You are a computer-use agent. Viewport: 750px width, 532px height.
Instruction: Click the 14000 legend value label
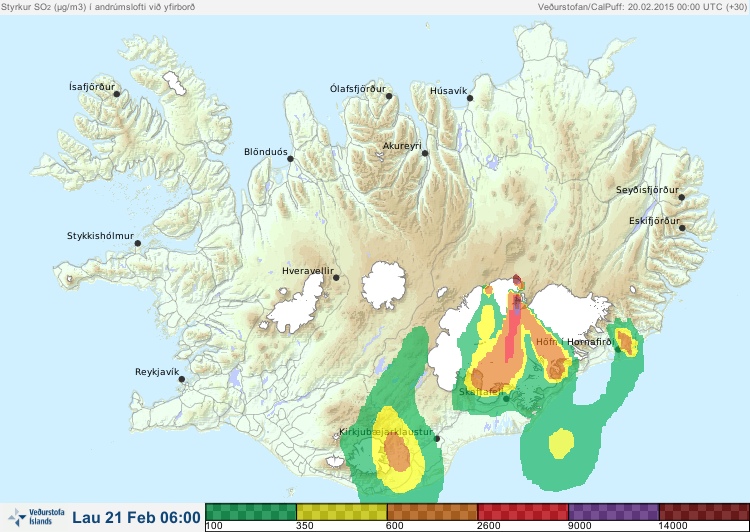click(x=672, y=526)
